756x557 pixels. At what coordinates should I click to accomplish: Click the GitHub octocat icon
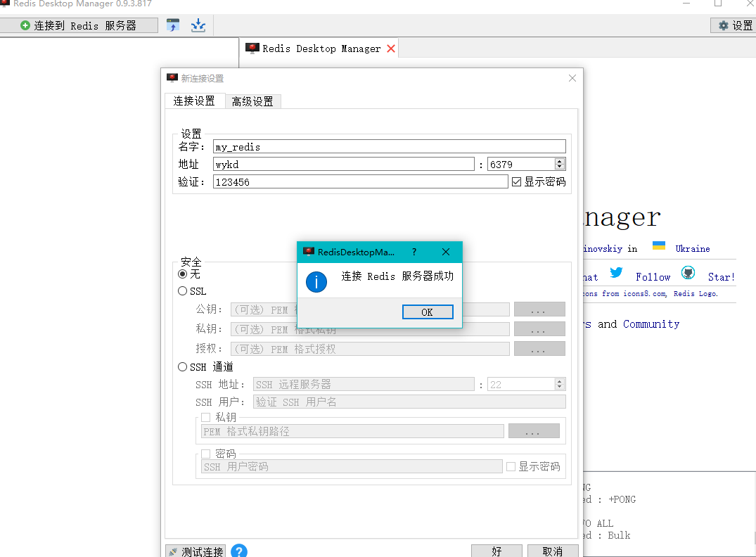coord(688,273)
